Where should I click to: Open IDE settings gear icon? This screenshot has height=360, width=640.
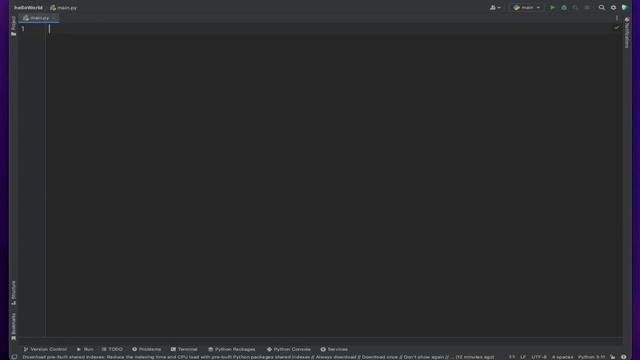click(613, 7)
